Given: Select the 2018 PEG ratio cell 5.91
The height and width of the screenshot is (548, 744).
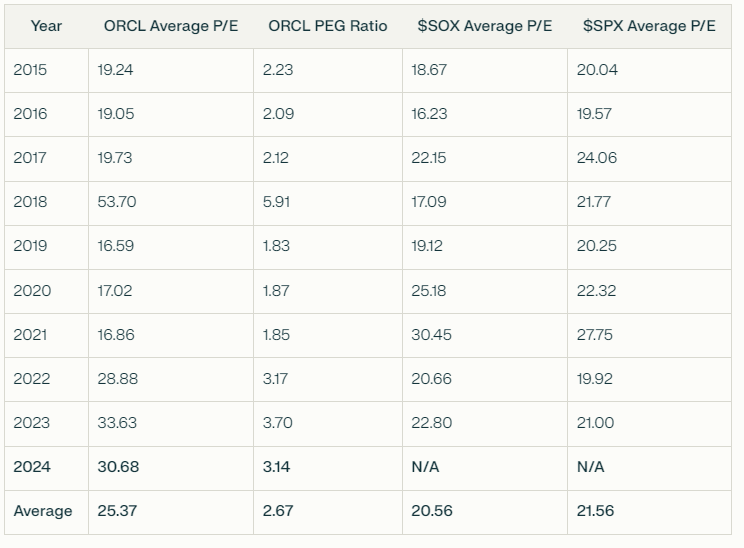Looking at the screenshot, I should click(277, 202).
